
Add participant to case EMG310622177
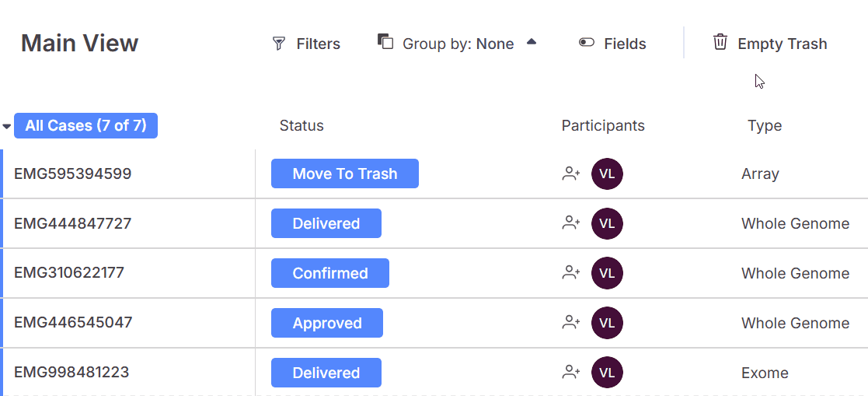coord(571,273)
